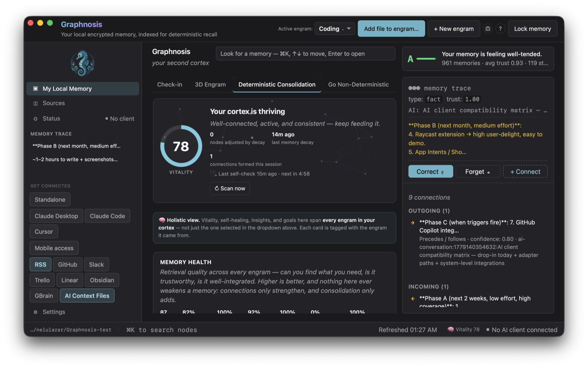Viewport: 588px width, 368px height.
Task: Click the Status sidebar icon
Action: [36, 119]
